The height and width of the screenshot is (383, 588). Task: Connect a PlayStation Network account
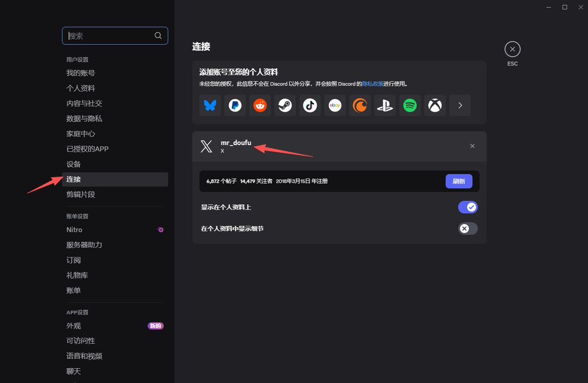pos(385,105)
